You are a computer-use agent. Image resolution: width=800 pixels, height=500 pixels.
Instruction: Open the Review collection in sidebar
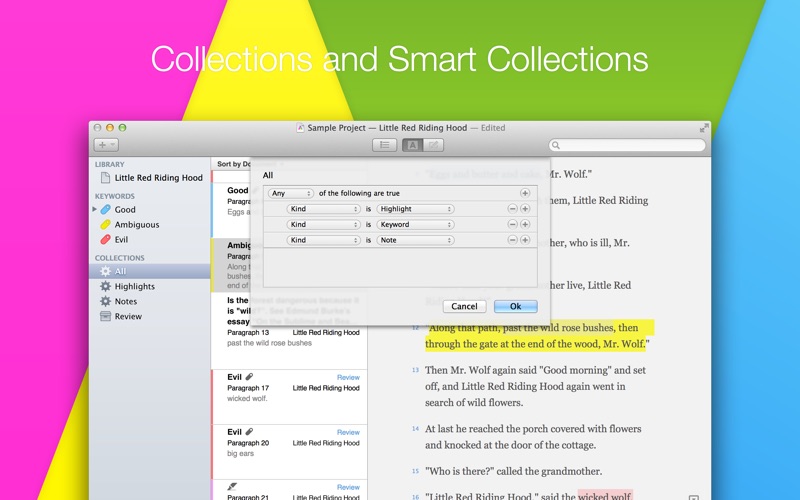pyautogui.click(x=127, y=316)
